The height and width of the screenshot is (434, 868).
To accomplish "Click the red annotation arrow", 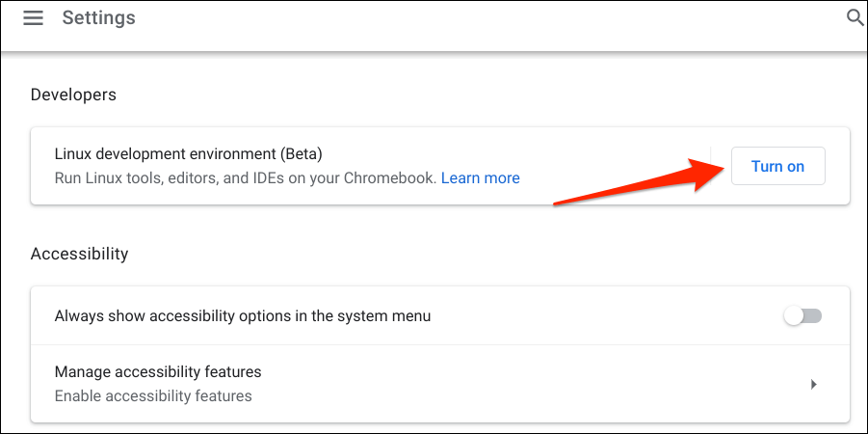I will 636,184.
